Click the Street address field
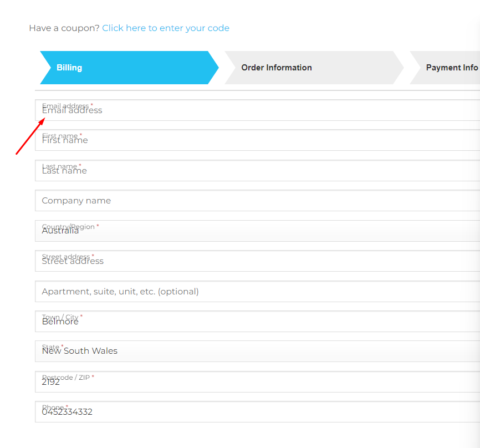Image resolution: width=480 pixels, height=448 pixels. point(257,261)
